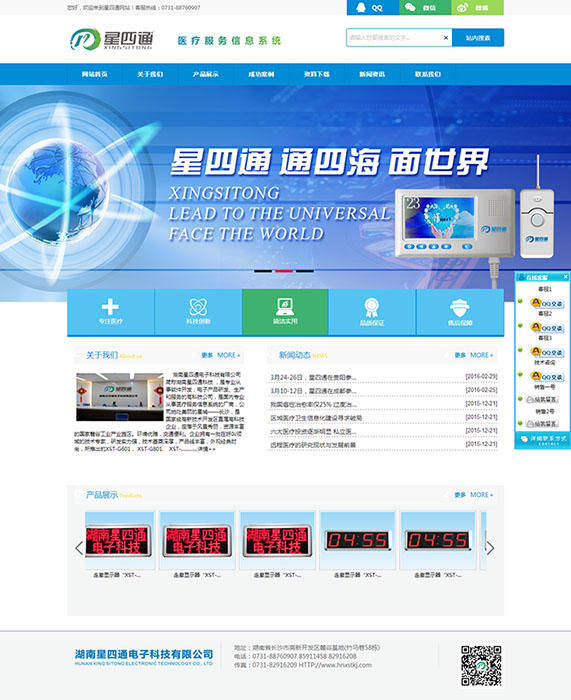
Task: Open 成功案例 in navigation bar
Action: (261, 74)
